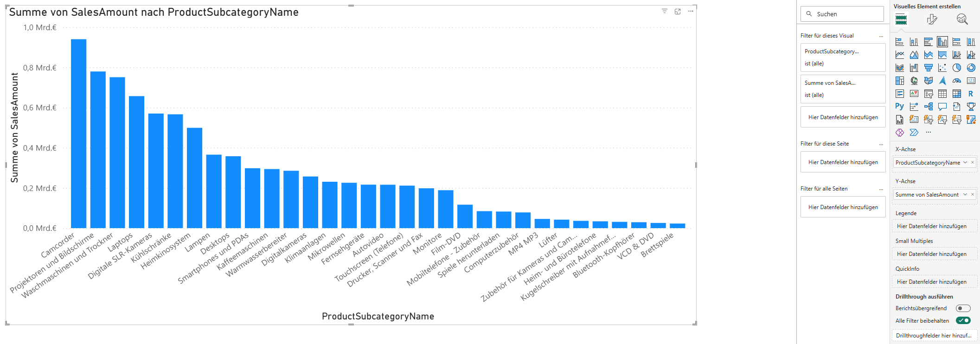Select the waterfall chart visual icon
Image resolution: width=980 pixels, height=344 pixels.
point(914,67)
